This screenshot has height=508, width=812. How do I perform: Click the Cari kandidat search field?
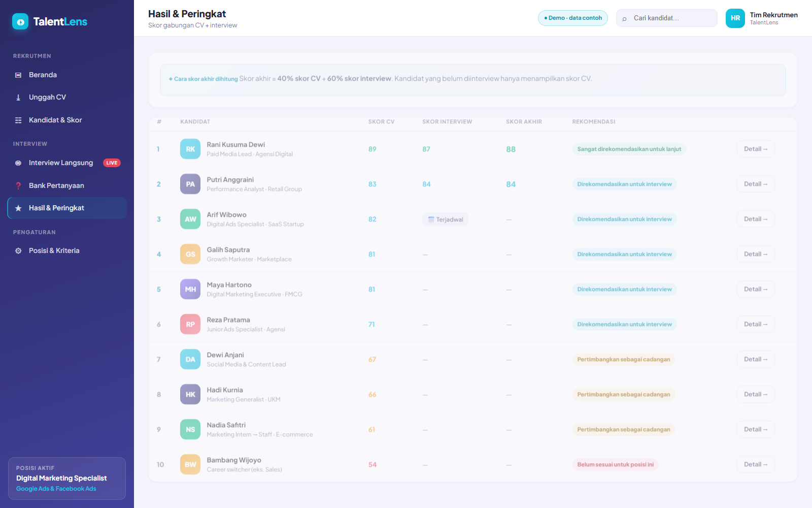666,18
